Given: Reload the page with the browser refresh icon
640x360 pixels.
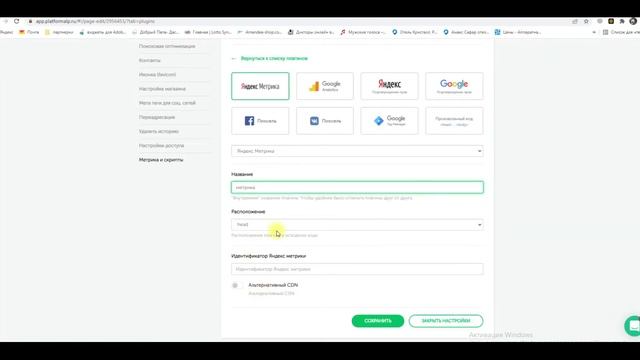Looking at the screenshot, I should coord(16,21).
